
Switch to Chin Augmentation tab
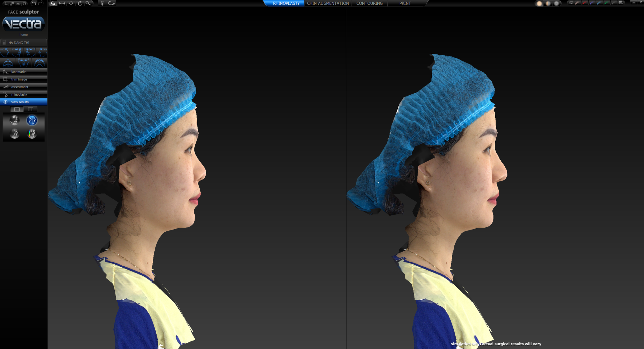pos(328,3)
